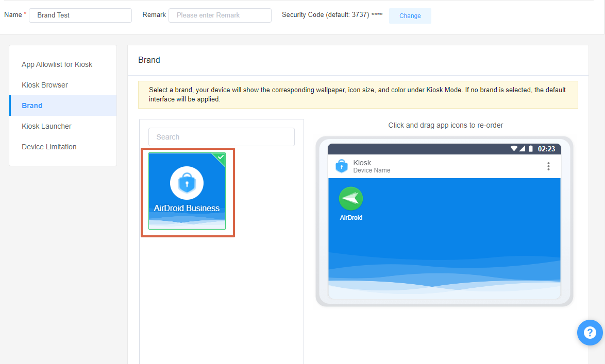Viewport: 605px width, 364px height.
Task: Select the Brand sidebar item
Action: pos(32,106)
